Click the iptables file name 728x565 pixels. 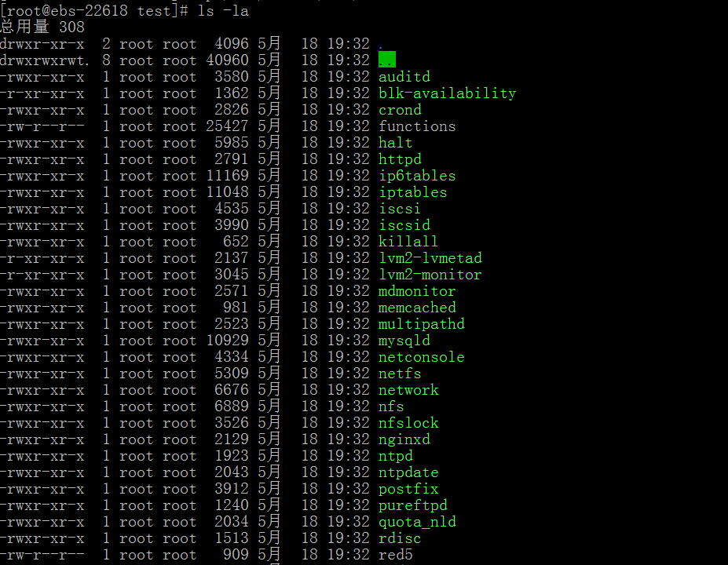pos(412,192)
